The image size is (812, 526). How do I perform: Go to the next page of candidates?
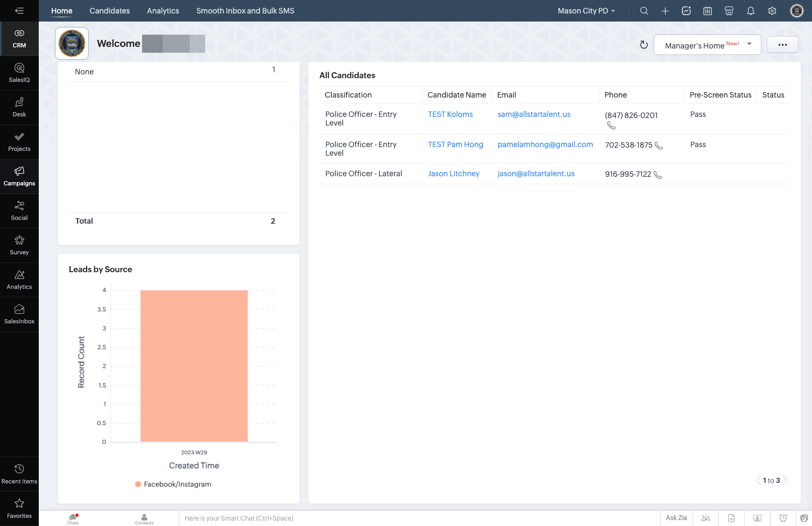785,480
